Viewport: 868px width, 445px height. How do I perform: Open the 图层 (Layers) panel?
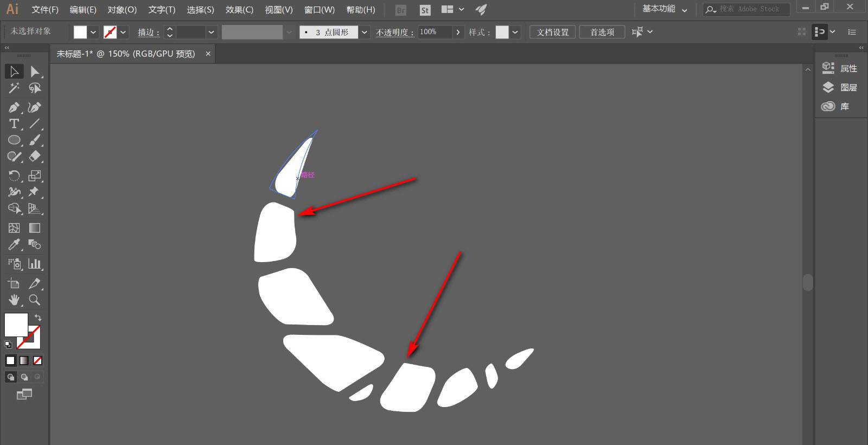pos(840,87)
